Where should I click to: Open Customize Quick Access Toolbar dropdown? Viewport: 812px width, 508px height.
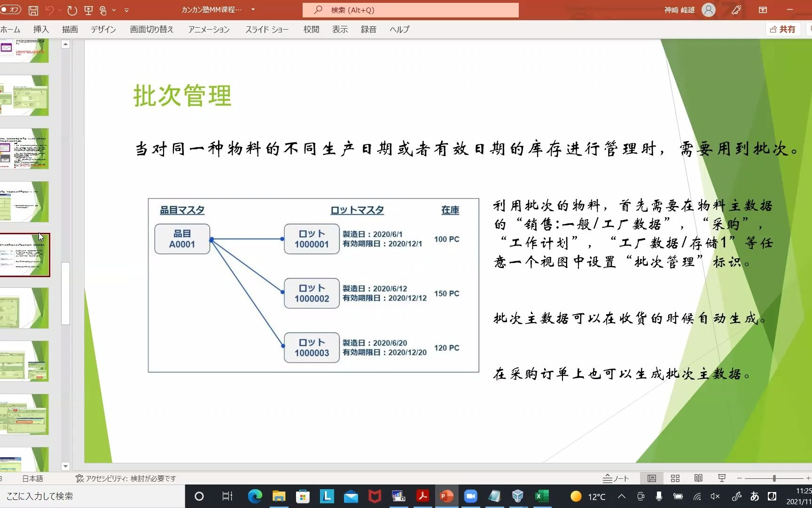click(x=126, y=10)
